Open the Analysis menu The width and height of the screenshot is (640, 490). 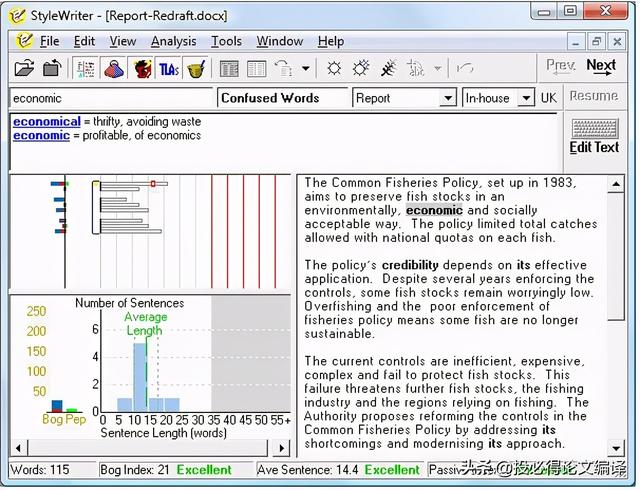click(173, 41)
